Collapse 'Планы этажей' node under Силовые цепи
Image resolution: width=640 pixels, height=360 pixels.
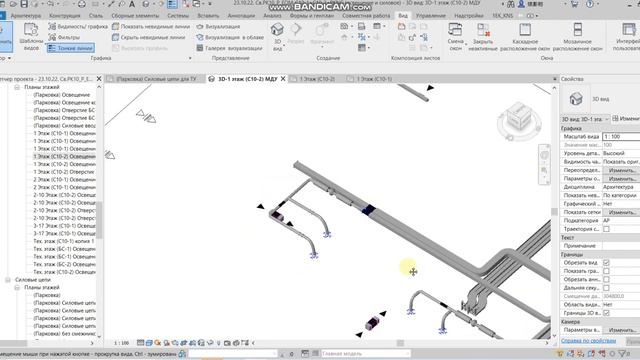17,287
